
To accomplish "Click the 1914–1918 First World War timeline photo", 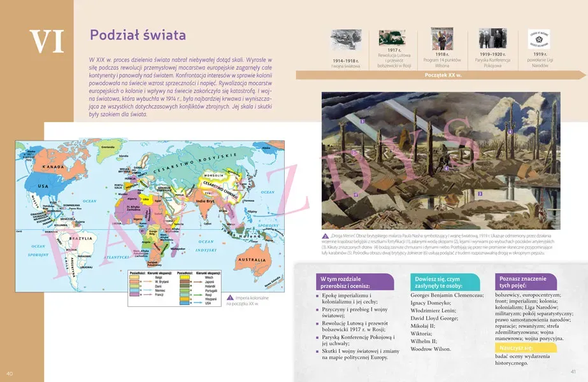I will (345, 39).
